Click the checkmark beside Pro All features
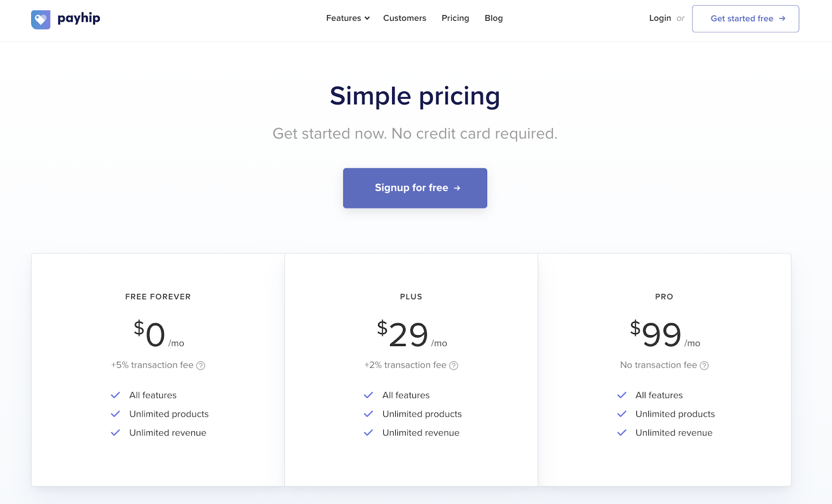The width and height of the screenshot is (832, 504). point(622,395)
